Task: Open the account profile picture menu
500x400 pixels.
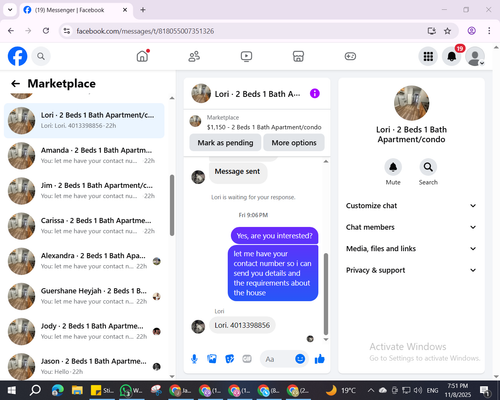Action: click(475, 56)
